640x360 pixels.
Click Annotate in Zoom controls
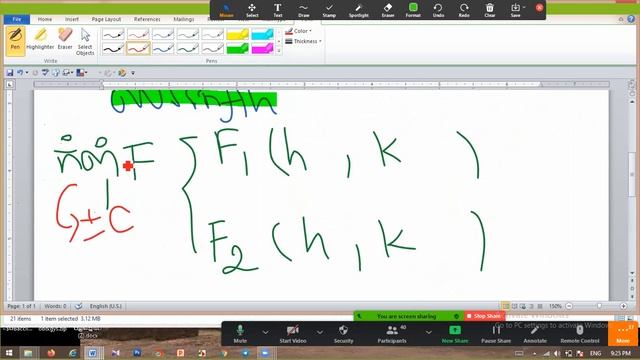[x=535, y=334]
